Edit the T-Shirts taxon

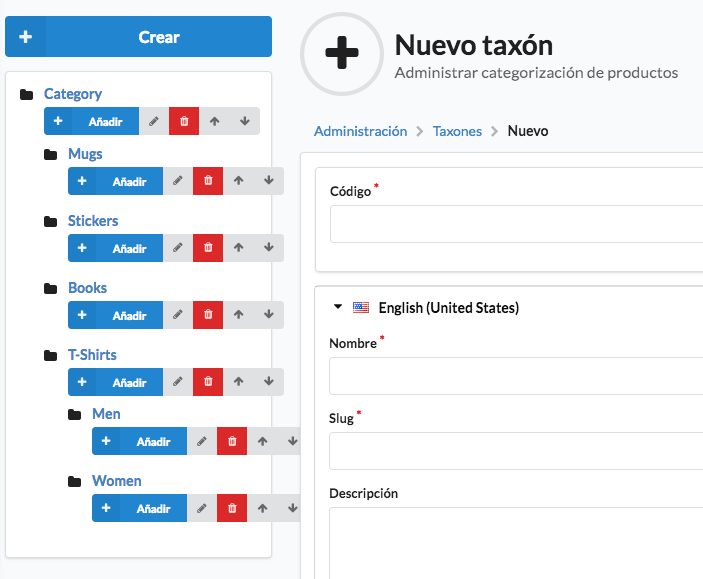pyautogui.click(x=178, y=382)
